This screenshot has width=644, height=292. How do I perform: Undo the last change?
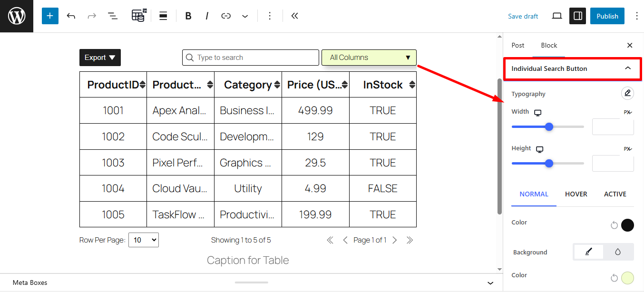coord(71,16)
